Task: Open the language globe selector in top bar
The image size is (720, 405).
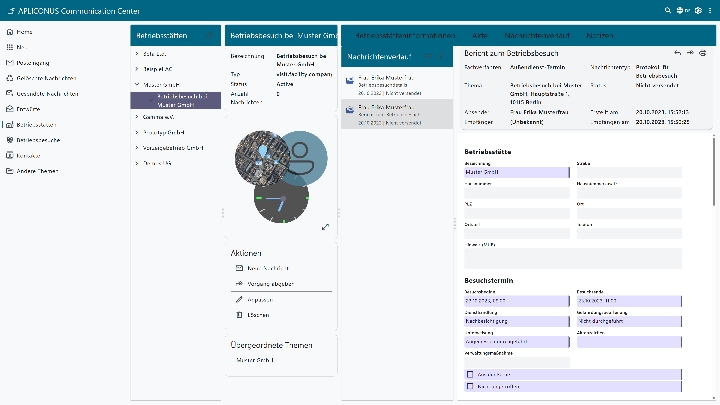Action: click(683, 10)
